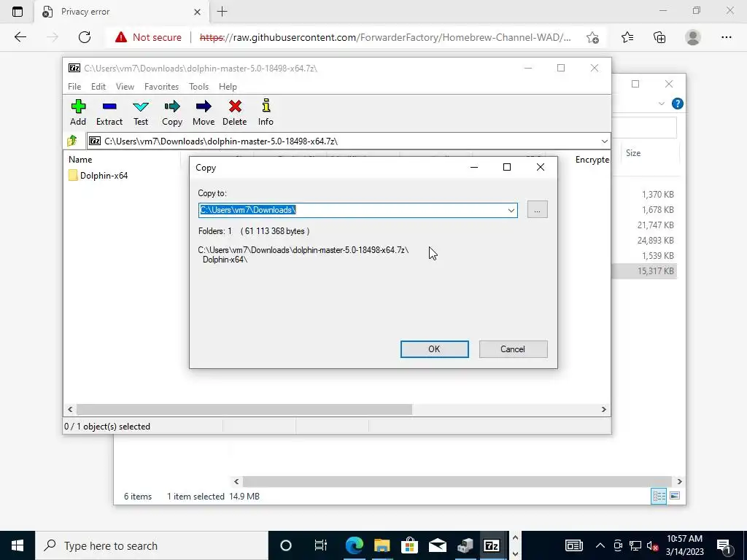The image size is (747, 560).
Task: Click the muted volume tray icon
Action: (x=652, y=545)
